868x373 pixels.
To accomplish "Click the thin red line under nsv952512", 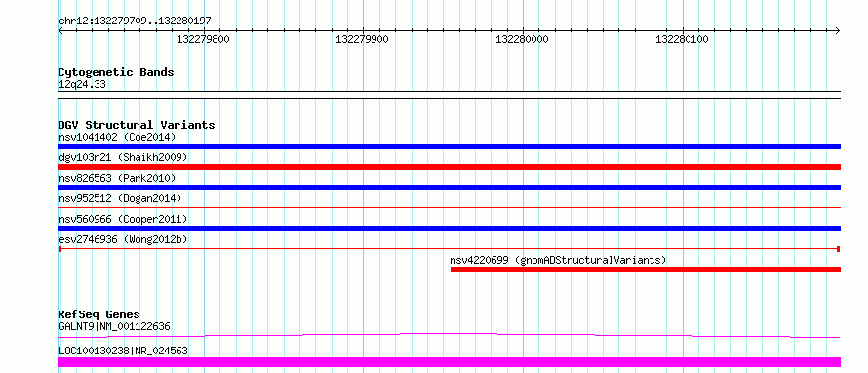I will [449, 207].
